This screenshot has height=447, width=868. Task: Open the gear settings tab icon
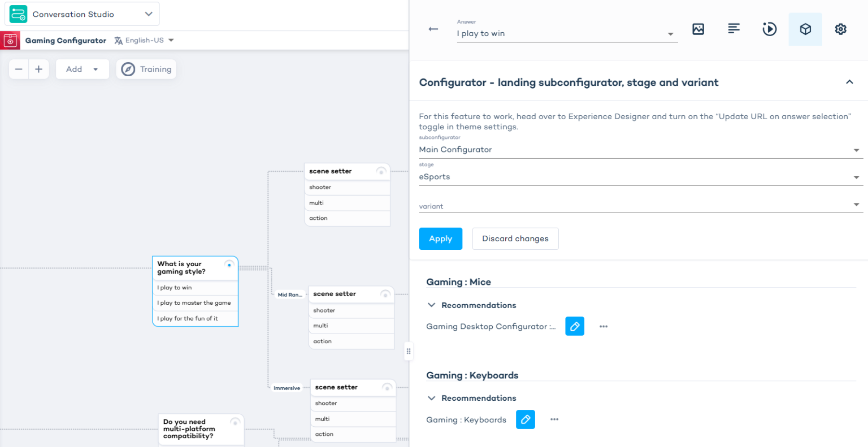[841, 29]
